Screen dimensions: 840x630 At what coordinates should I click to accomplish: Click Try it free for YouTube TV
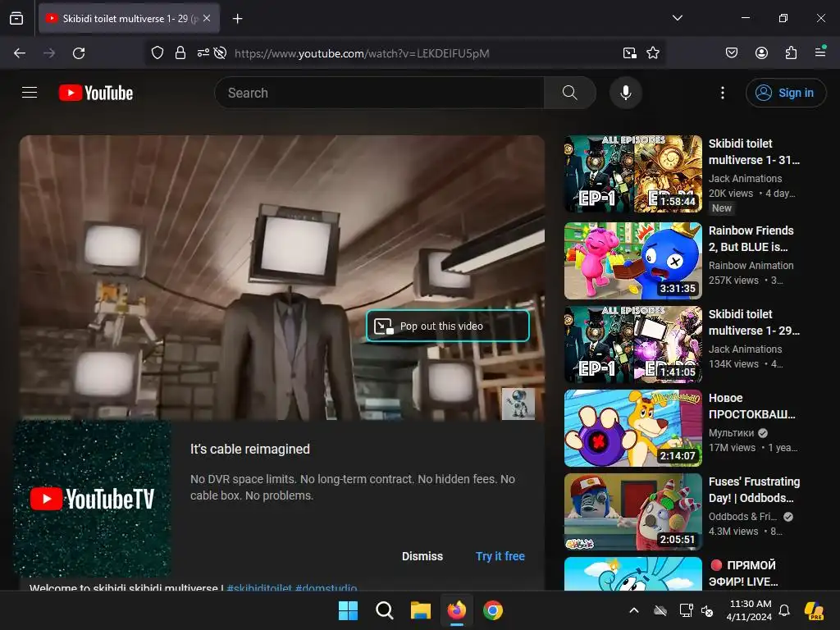(x=500, y=556)
